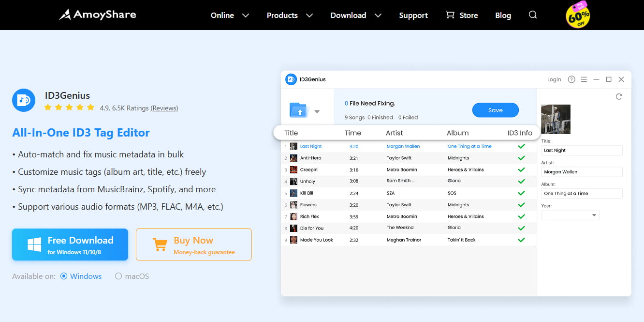This screenshot has height=322, width=644.
Task: Click the 60% OFF promo badge
Action: (578, 15)
